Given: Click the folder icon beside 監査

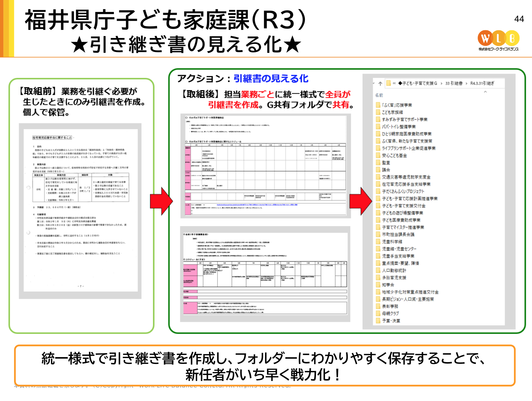Looking at the screenshot, I should point(378,163).
